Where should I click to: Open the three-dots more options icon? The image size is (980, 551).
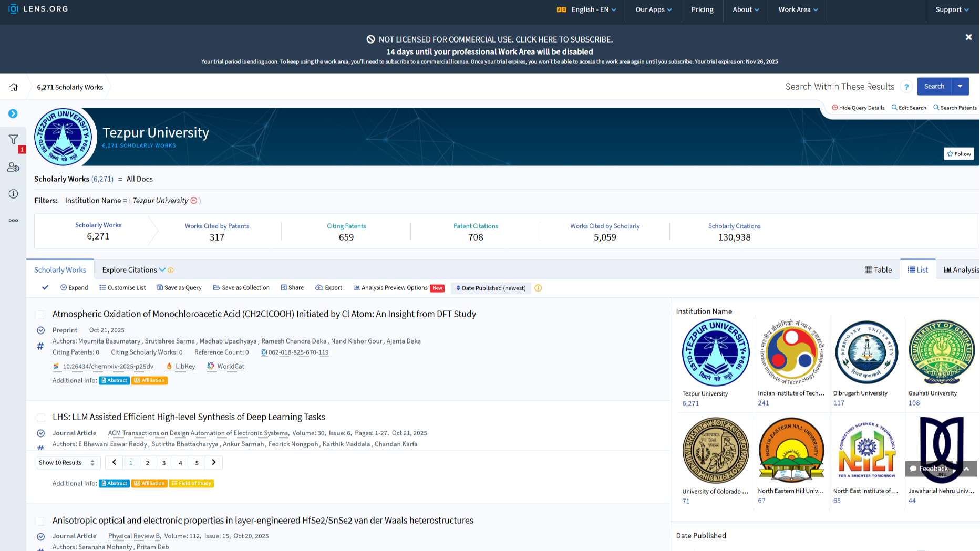pyautogui.click(x=14, y=221)
